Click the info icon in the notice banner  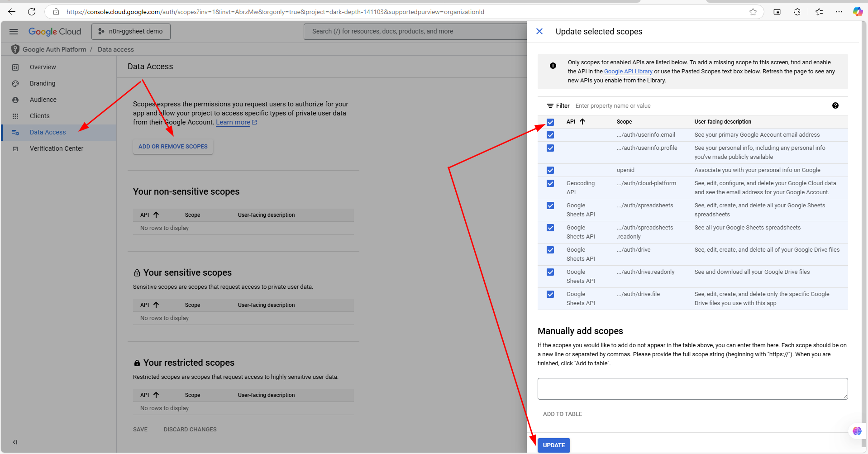553,66
